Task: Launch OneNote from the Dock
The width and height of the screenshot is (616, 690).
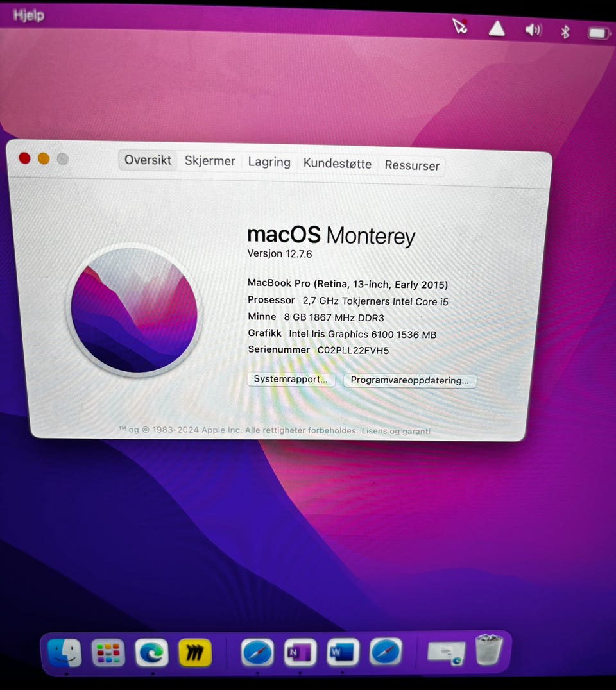Action: click(x=300, y=652)
